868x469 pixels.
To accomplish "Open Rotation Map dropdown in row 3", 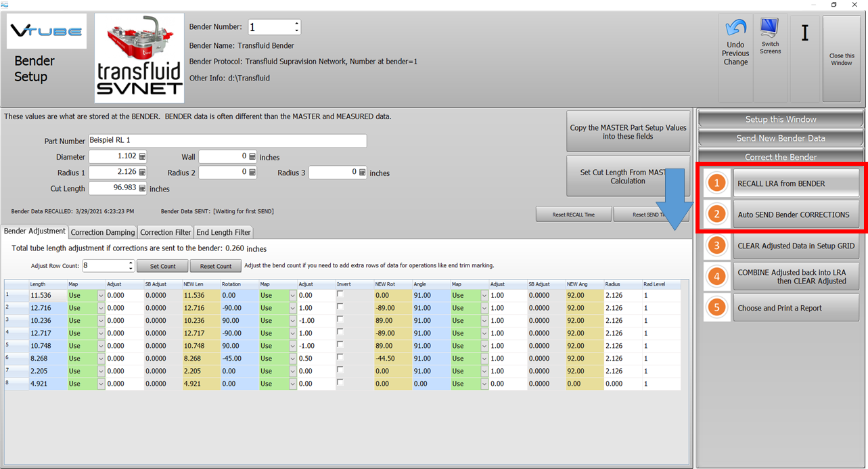I will (292, 321).
